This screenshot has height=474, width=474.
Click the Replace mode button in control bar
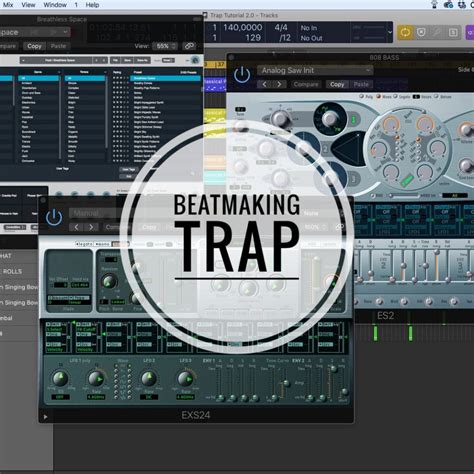[x=421, y=32]
